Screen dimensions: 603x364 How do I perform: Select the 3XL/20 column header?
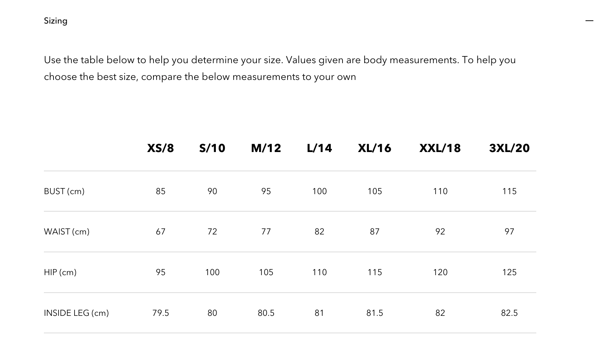click(509, 148)
